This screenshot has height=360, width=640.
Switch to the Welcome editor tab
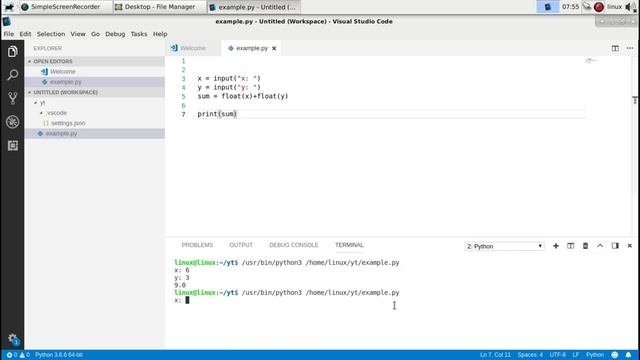[x=193, y=48]
